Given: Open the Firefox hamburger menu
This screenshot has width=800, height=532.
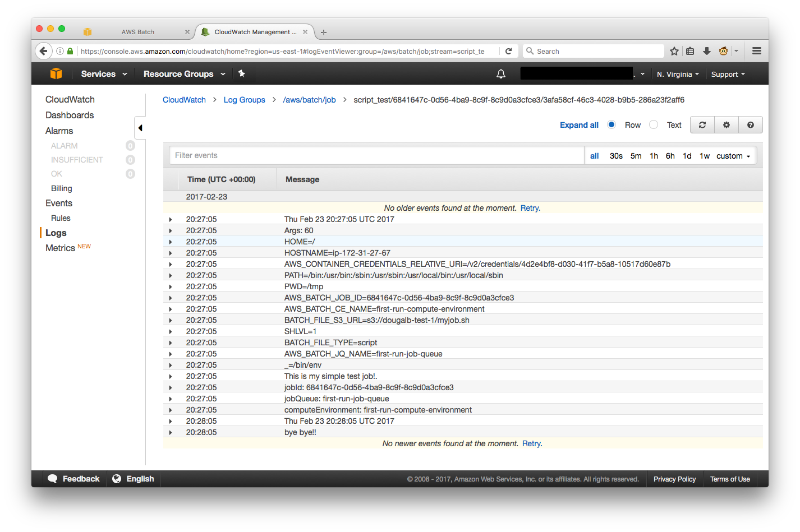Looking at the screenshot, I should coord(757,51).
